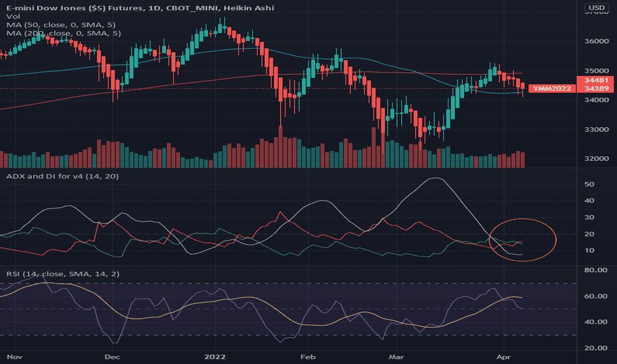Click the 34481 price label
This screenshot has width=617, height=364.
(x=596, y=80)
